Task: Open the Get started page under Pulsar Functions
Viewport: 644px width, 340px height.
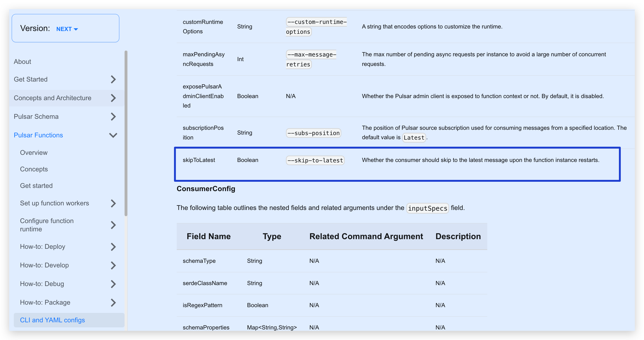Action: [x=36, y=186]
